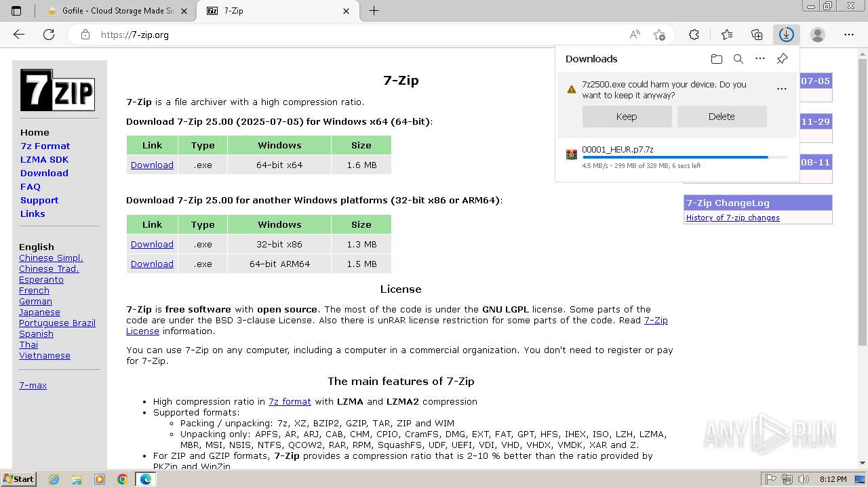Screen dimensions: 868x488
Task: Launch Chrome from taskbar
Action: click(x=123, y=479)
